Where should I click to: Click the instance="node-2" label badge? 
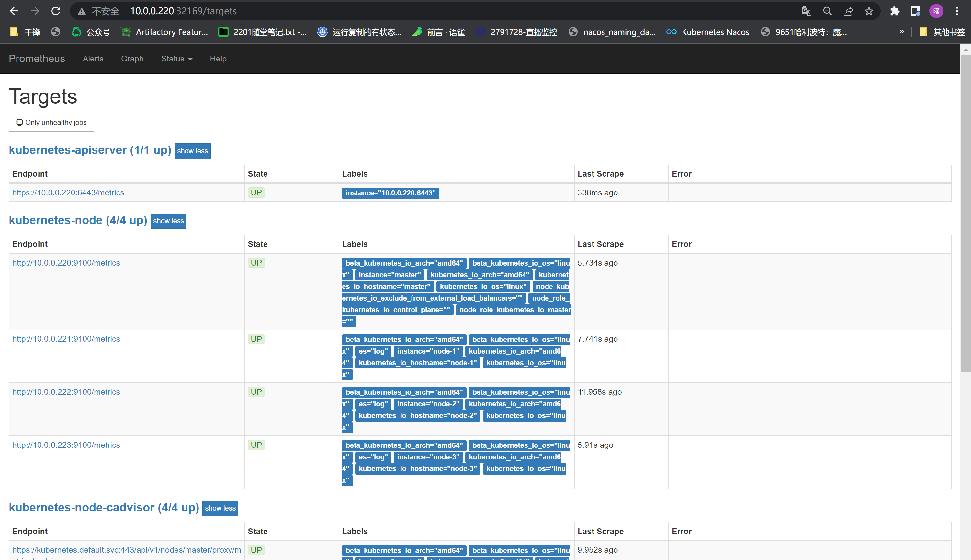[x=428, y=404]
